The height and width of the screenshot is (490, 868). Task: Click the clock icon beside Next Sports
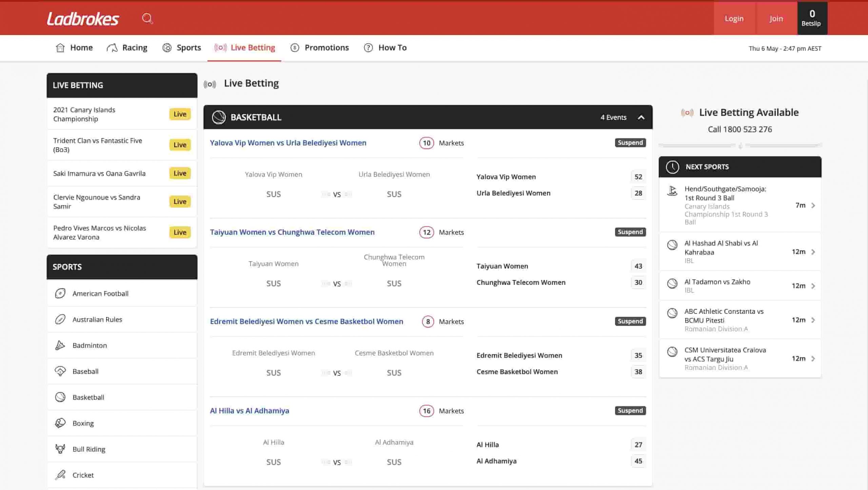pyautogui.click(x=672, y=167)
